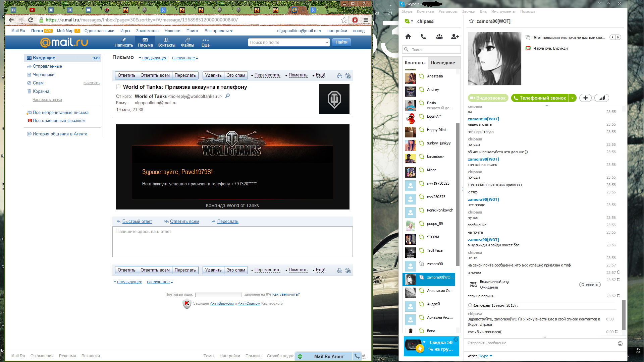Open the phone call dropdown arrow
This screenshot has height=362, width=644.
coord(573,98)
